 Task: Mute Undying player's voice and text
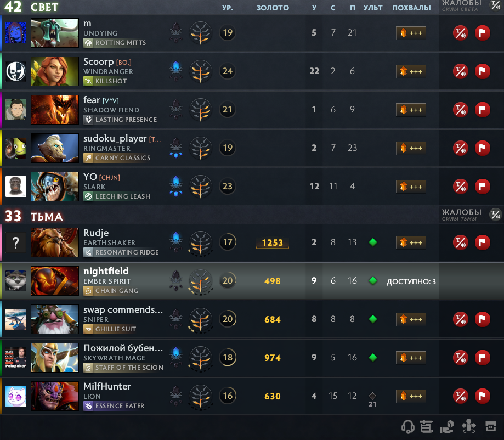[x=460, y=33]
